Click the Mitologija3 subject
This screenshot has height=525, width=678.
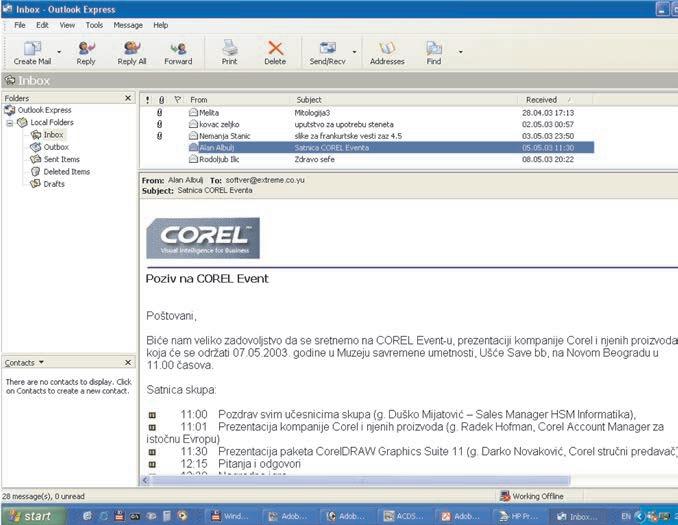(x=312, y=113)
